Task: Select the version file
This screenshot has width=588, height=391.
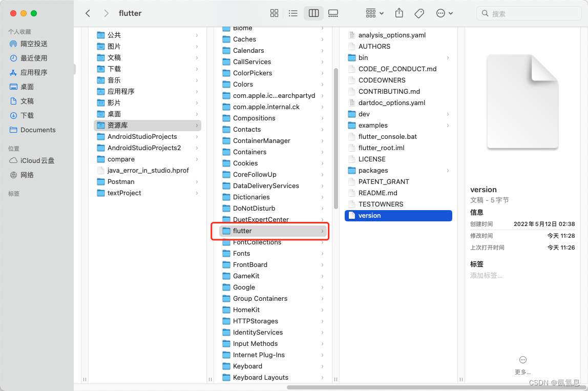Action: coord(398,215)
